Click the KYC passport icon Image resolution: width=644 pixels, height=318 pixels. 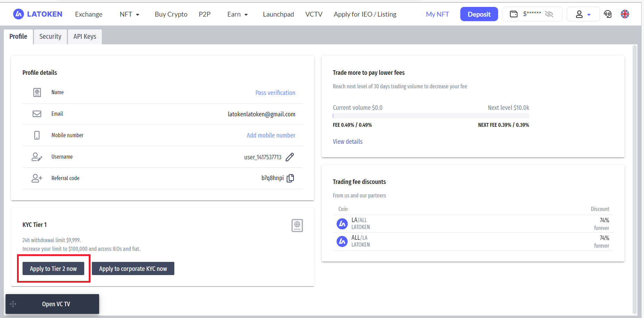(x=297, y=226)
